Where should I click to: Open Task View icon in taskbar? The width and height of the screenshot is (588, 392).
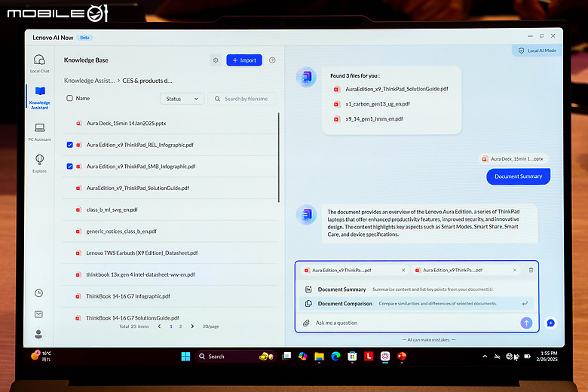coord(286,356)
